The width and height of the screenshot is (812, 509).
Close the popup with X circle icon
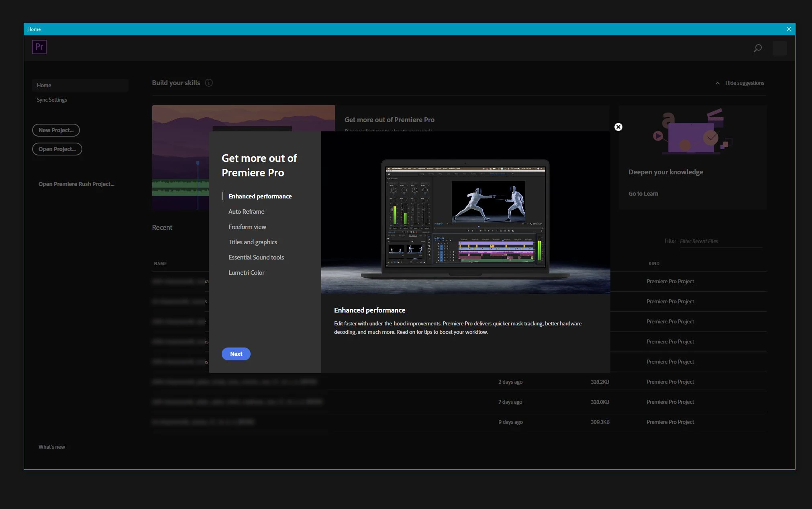618,127
